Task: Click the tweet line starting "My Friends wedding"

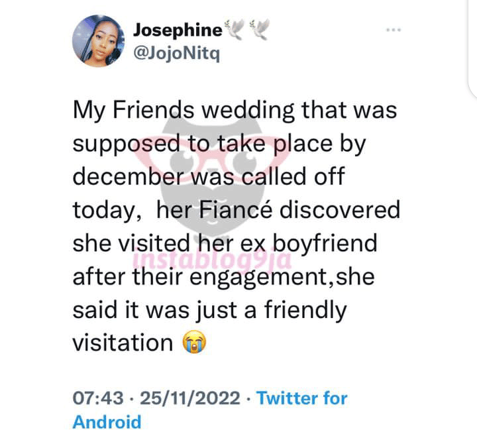Action: pyautogui.click(x=235, y=109)
